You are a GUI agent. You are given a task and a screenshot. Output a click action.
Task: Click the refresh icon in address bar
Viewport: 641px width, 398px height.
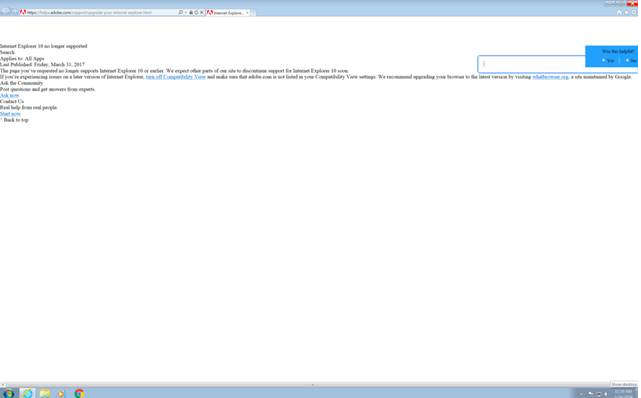pos(196,13)
